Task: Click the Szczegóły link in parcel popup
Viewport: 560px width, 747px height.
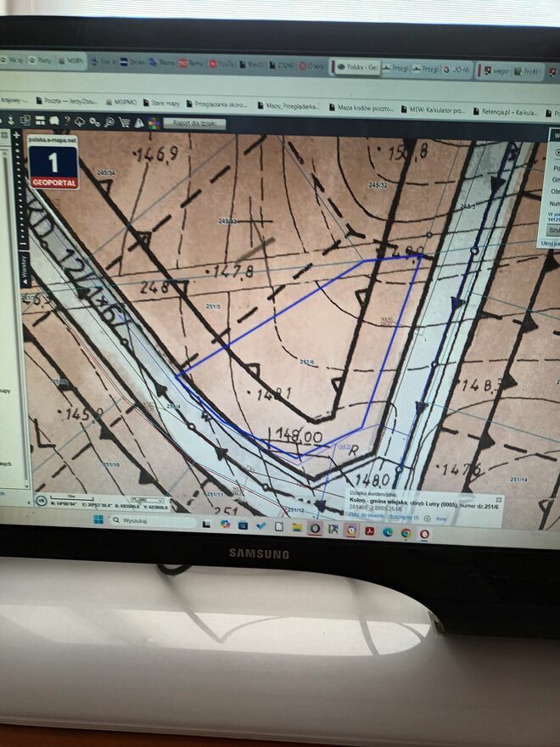Action: point(403,517)
